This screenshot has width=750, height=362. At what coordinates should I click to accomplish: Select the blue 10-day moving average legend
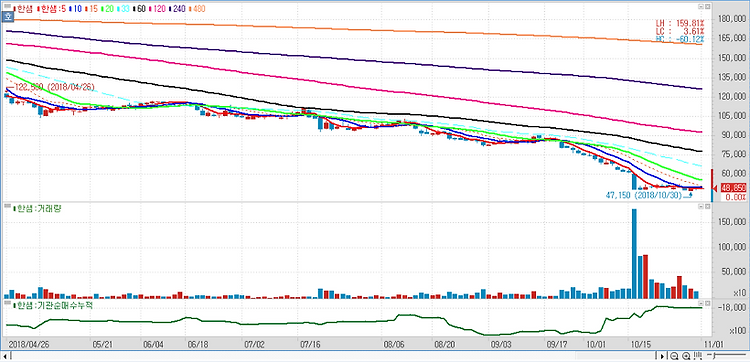[x=76, y=8]
